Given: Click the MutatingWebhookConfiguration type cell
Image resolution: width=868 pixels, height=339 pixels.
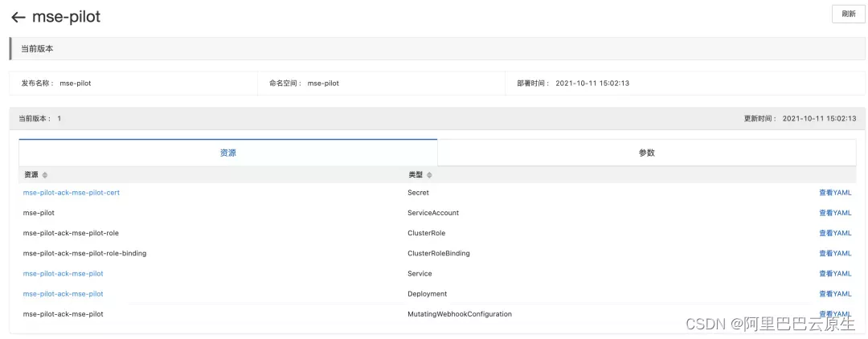Looking at the screenshot, I should 460,313.
